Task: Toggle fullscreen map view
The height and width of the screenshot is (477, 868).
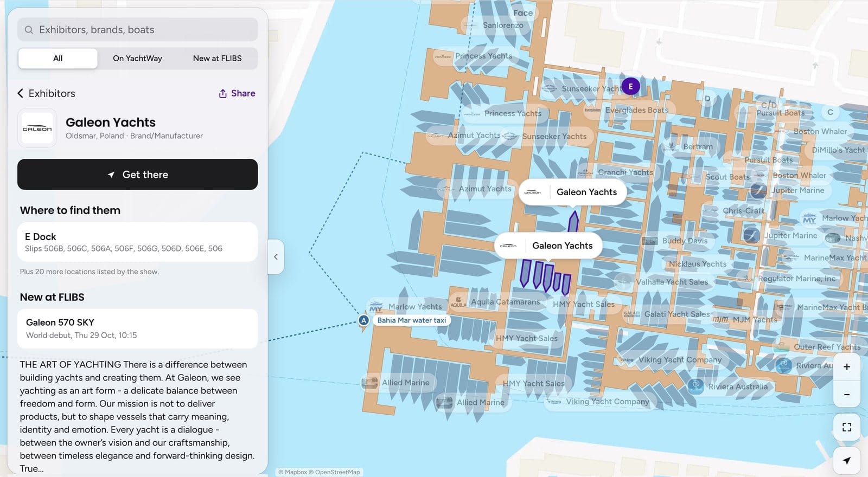Action: pyautogui.click(x=846, y=427)
